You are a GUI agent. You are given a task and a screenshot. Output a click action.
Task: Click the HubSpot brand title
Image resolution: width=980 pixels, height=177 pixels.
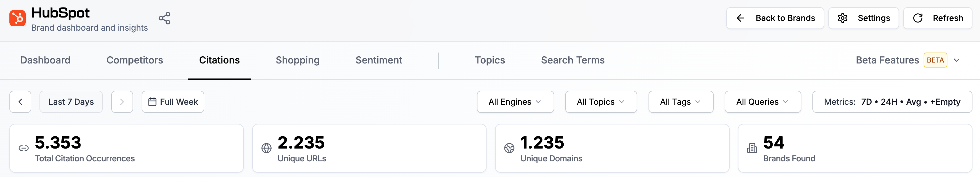point(60,13)
